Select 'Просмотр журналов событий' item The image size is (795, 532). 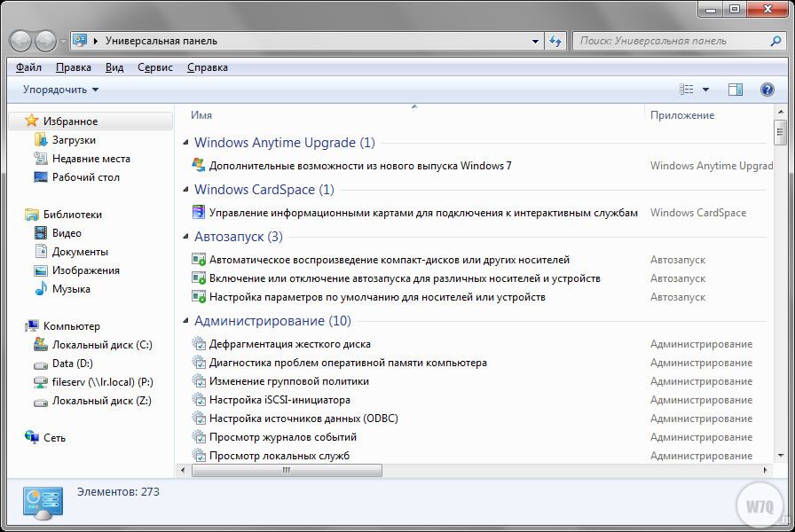[x=283, y=437]
